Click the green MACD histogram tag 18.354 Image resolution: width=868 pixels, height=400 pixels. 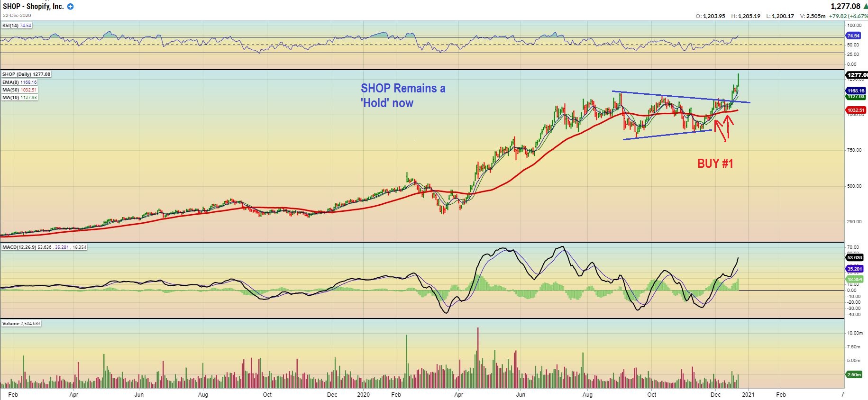click(x=855, y=280)
